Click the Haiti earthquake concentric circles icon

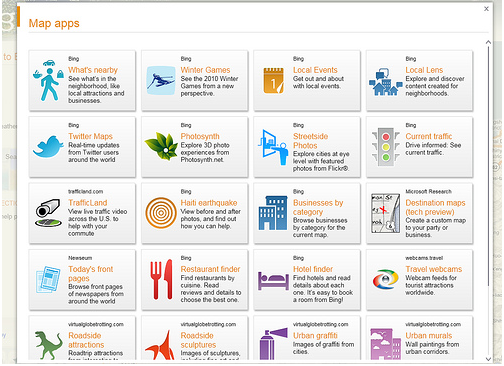coord(161,213)
